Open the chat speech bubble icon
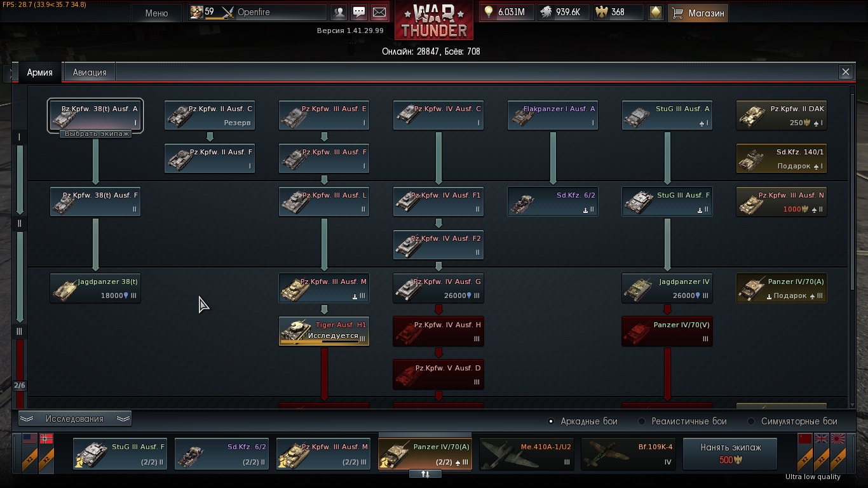 (x=359, y=12)
